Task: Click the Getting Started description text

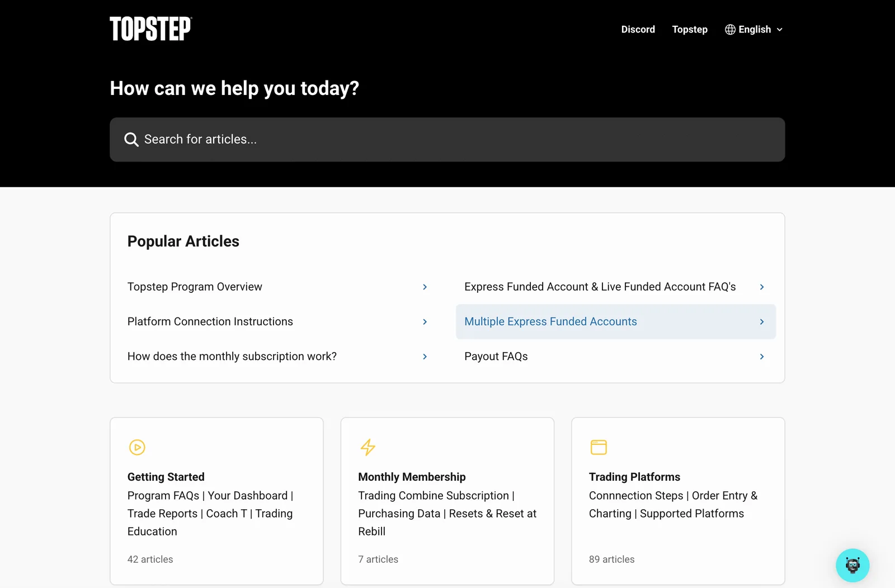Action: point(210,514)
